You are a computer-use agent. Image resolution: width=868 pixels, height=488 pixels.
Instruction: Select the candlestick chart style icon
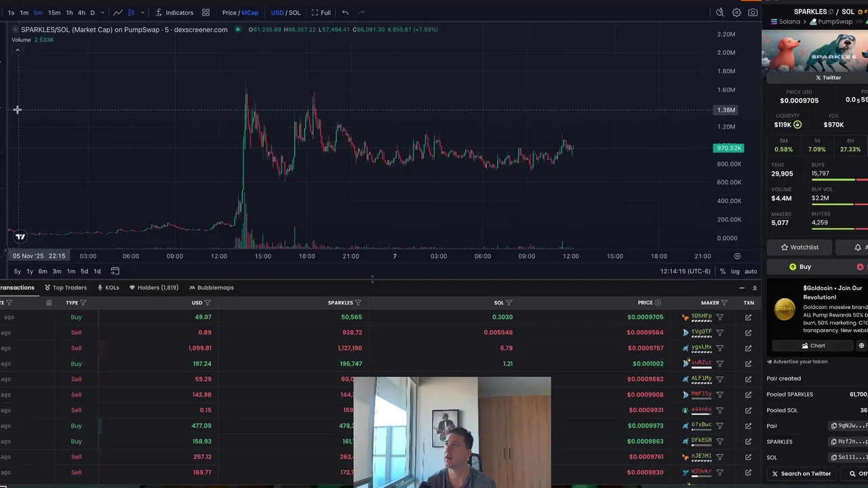click(131, 12)
